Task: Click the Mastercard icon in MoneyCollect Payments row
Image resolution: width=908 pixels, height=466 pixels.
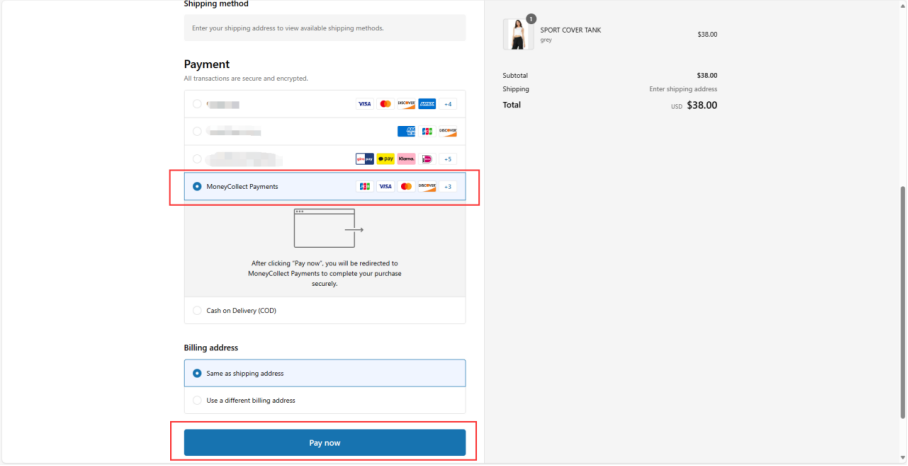Action: click(x=406, y=186)
